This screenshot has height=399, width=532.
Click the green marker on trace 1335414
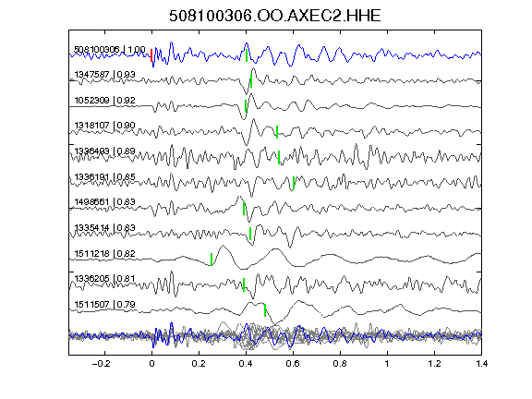pos(250,234)
